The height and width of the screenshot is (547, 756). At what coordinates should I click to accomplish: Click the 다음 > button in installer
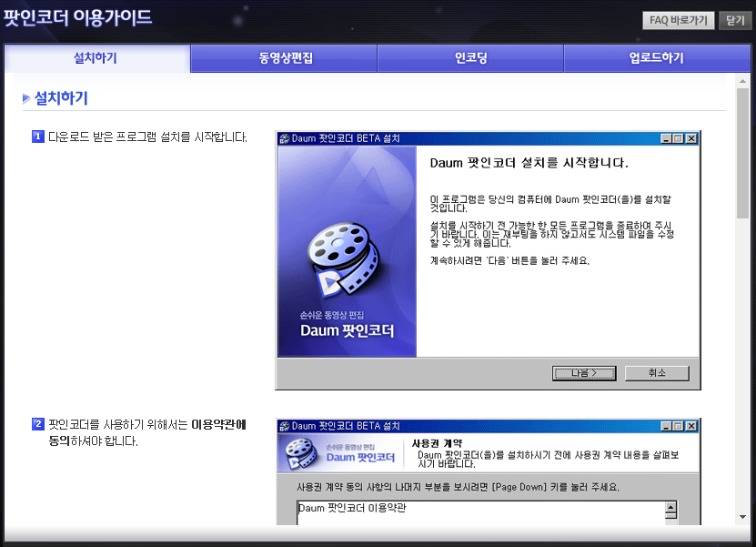[x=584, y=373]
